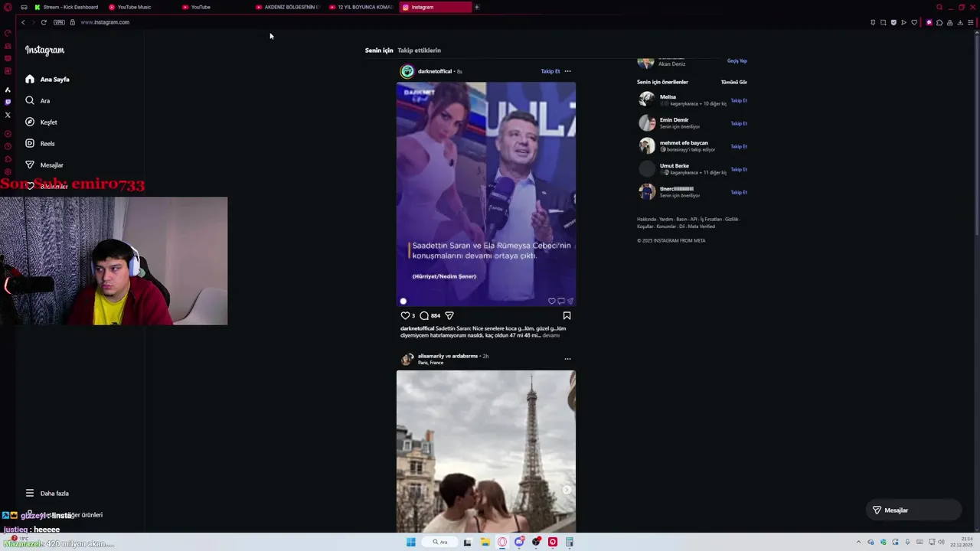
Task: Open tab islands workspace icon
Action: (24, 7)
